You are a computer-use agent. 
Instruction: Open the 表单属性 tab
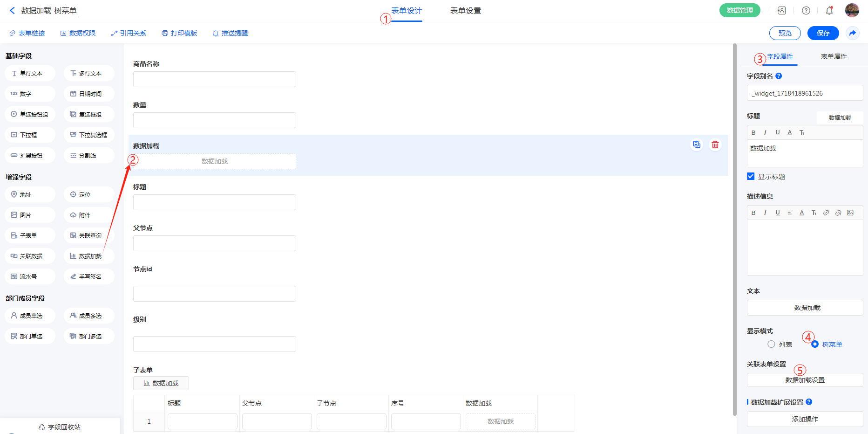click(834, 56)
